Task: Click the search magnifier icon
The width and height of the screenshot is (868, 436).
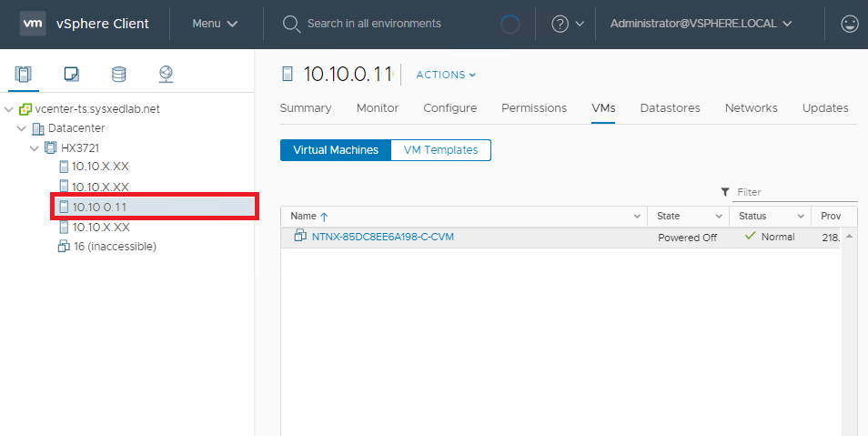Action: (291, 24)
